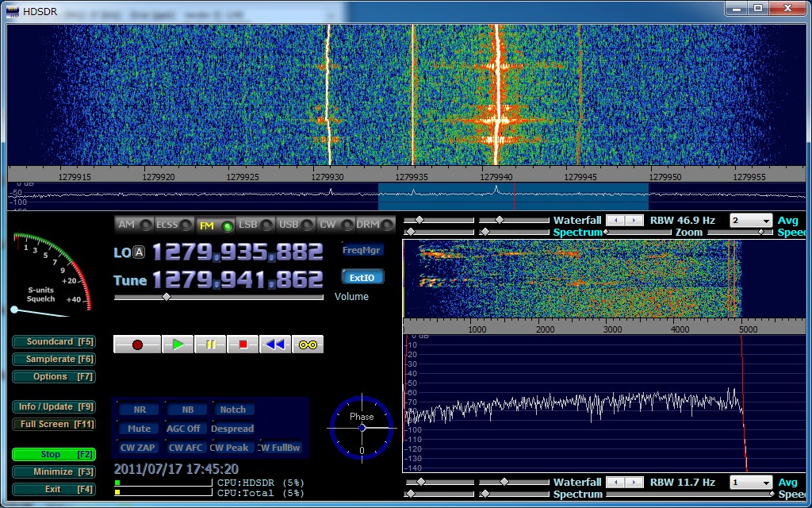Switch to Full Screen [F11]
Viewport: 812px width, 508px height.
[54, 425]
